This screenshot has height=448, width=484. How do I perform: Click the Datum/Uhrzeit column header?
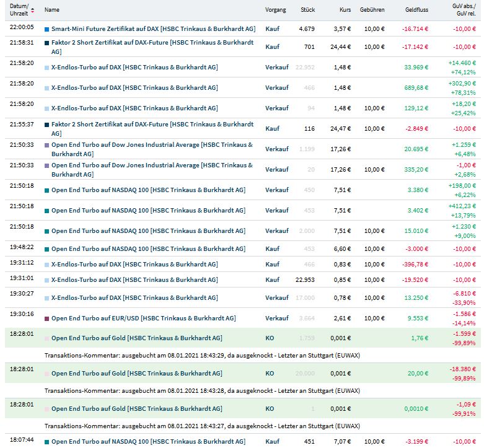pyautogui.click(x=19, y=10)
